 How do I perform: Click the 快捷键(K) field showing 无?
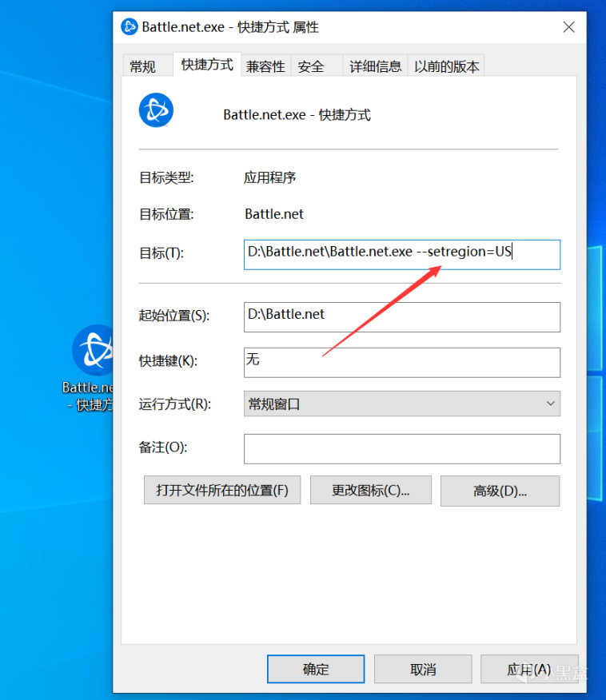point(402,363)
